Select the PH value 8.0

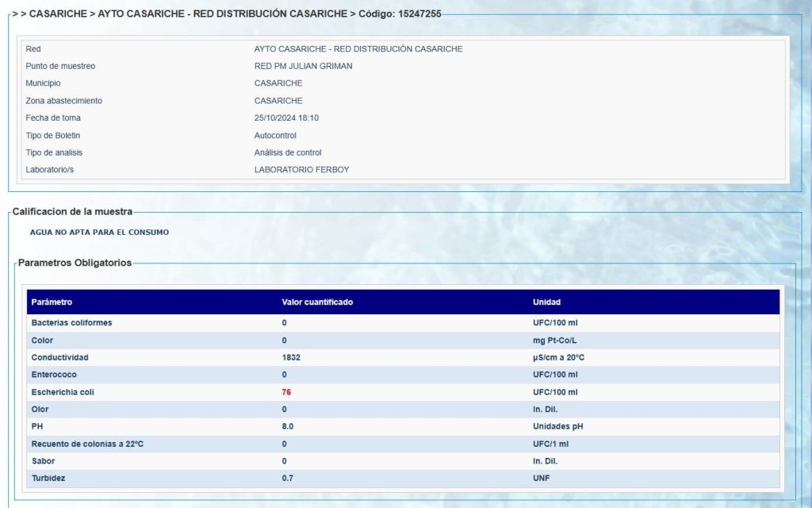click(x=288, y=426)
